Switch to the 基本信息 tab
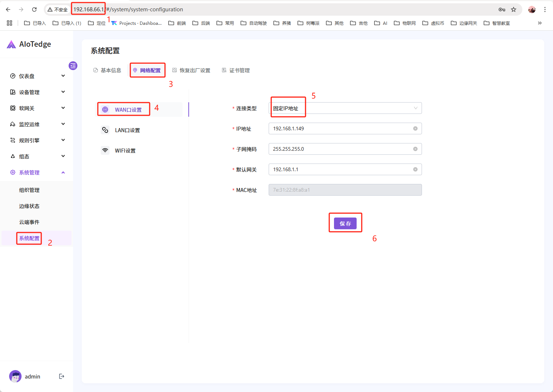The image size is (553, 392). [108, 70]
